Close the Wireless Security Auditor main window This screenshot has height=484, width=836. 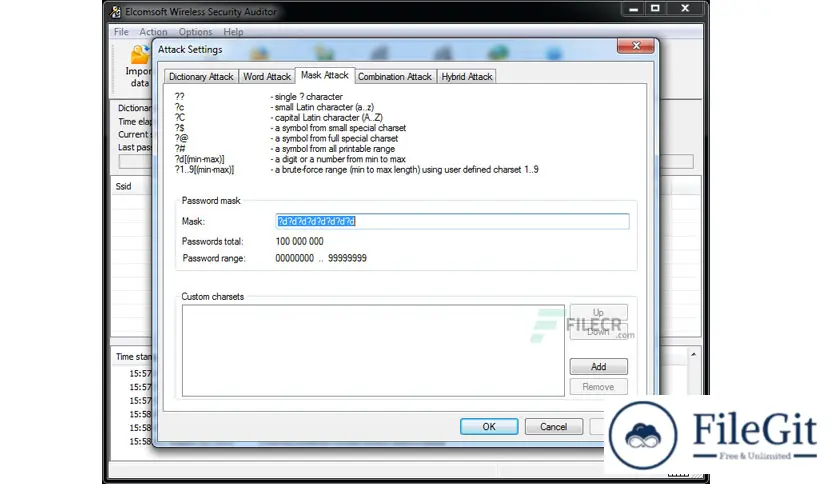[686, 9]
